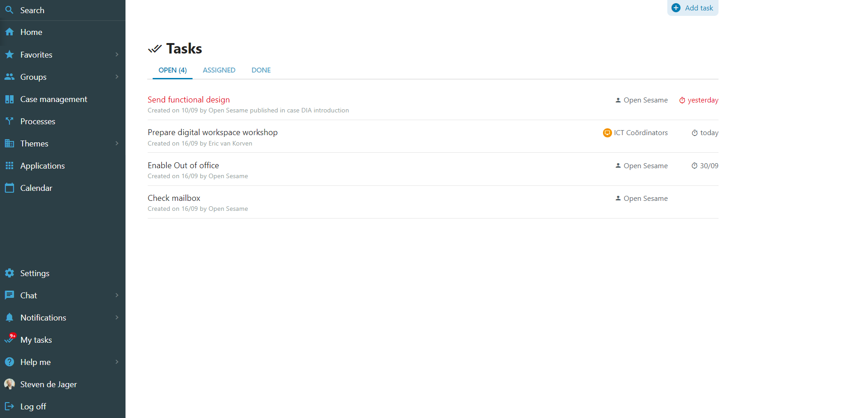868x418 pixels.
Task: Open Processes from sidebar icon
Action: [9, 122]
